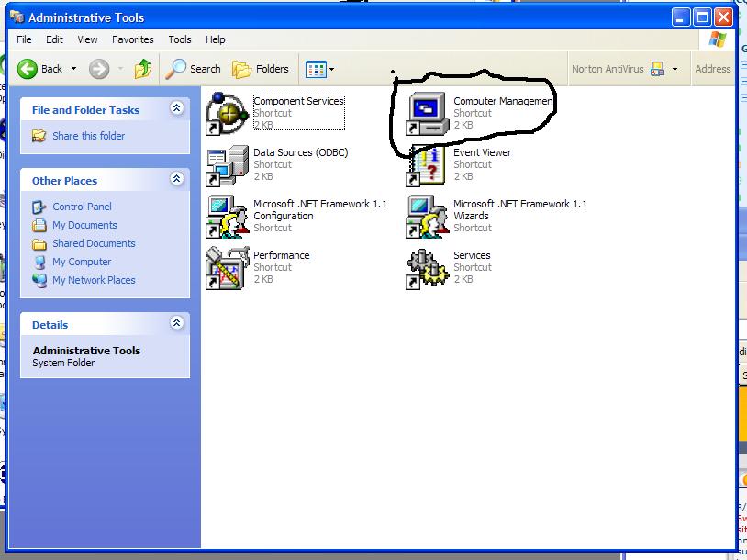Open the Views dropdown in toolbar
Viewport: 747px width, 560px height.
point(319,69)
